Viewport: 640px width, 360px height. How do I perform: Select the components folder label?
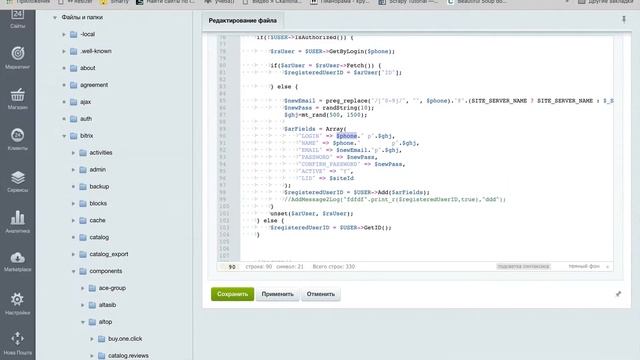click(106, 271)
